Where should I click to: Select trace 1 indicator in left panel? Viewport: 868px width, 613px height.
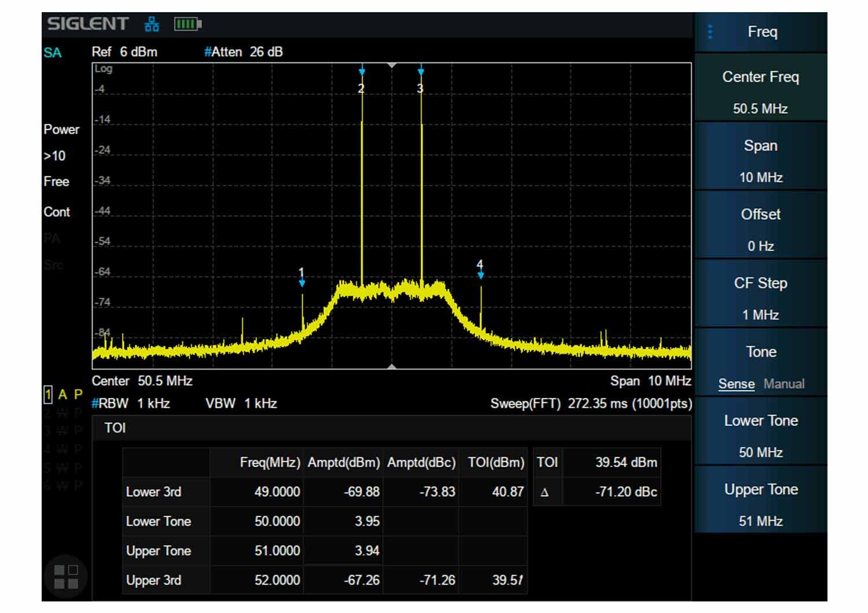[x=48, y=395]
